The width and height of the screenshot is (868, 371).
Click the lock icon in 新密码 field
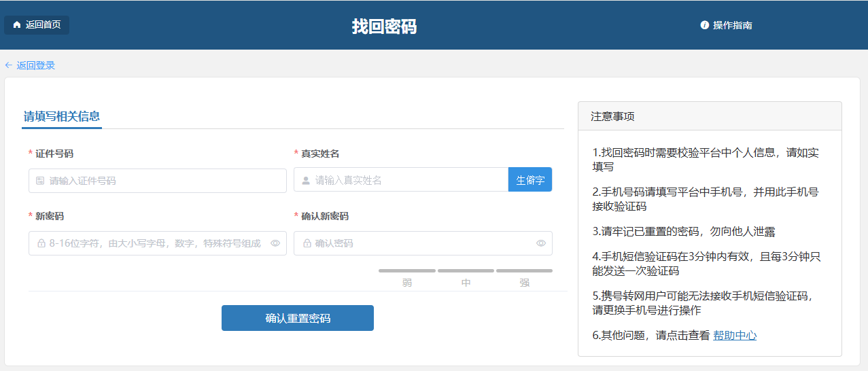tap(41, 243)
